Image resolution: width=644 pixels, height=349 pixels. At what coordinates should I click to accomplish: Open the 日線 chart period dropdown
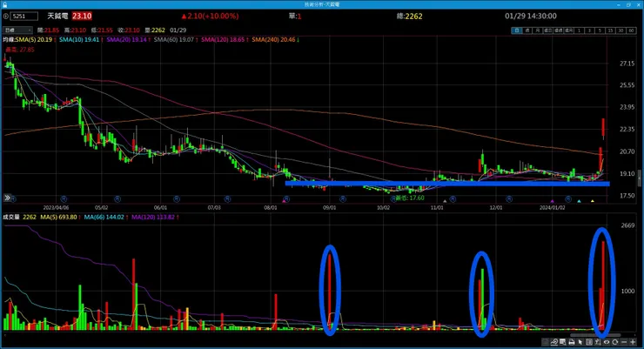(x=17, y=30)
